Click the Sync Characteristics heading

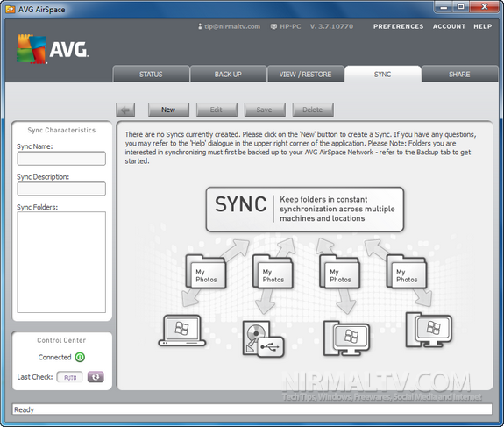[61, 131]
